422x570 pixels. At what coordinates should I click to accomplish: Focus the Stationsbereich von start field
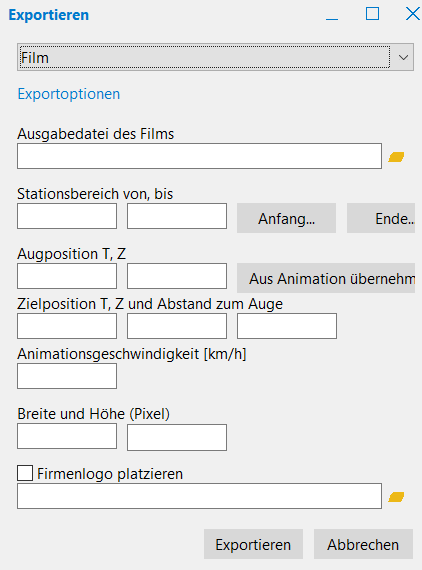[x=67, y=216]
